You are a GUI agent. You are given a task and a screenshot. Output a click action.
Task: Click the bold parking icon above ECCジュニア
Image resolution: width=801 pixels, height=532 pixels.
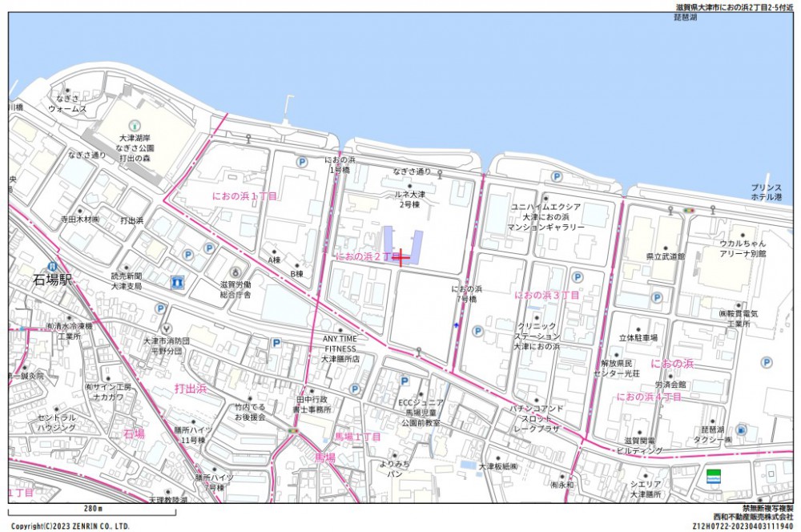405,381
